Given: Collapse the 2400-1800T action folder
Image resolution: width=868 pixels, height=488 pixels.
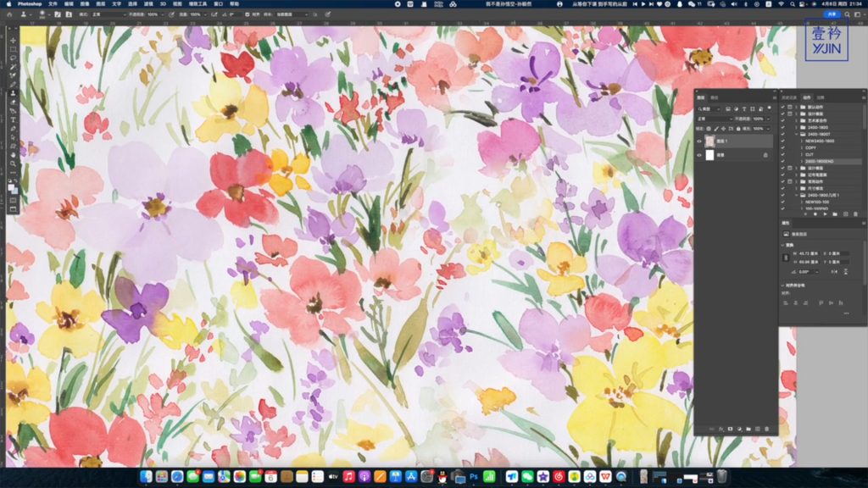Looking at the screenshot, I should (798, 134).
